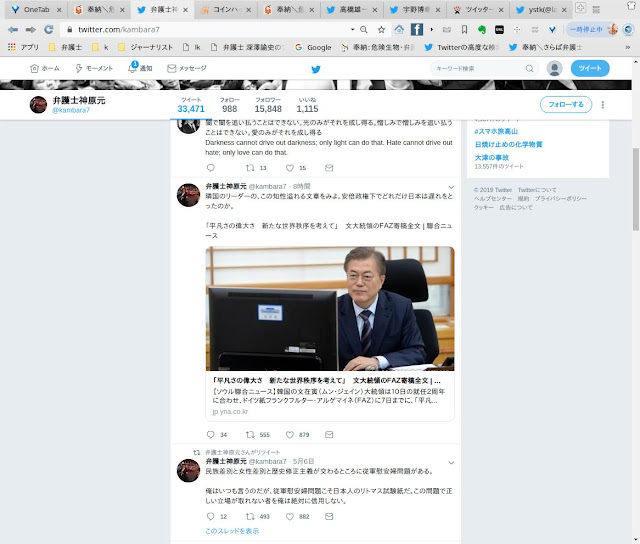The height and width of the screenshot is (544, 640).
Task: Click the zoom magnifier in address bar
Action: (364, 29)
